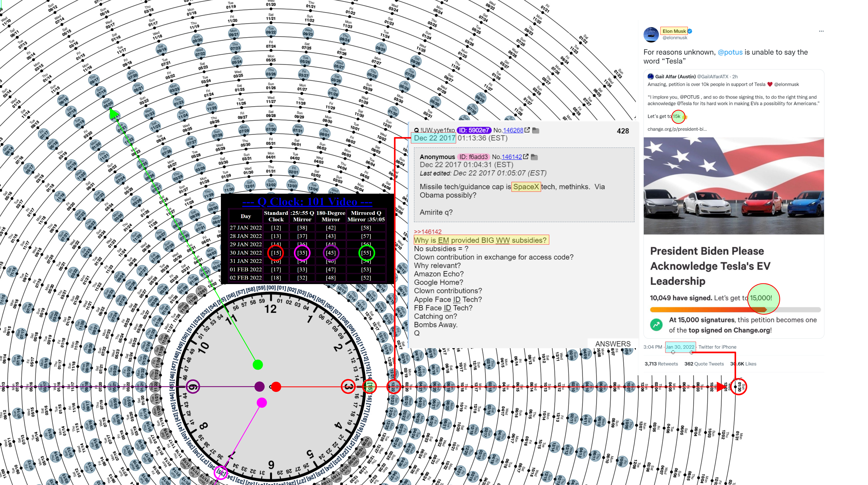Click the @GailAlfarATX handle
868x485 pixels.
point(712,76)
